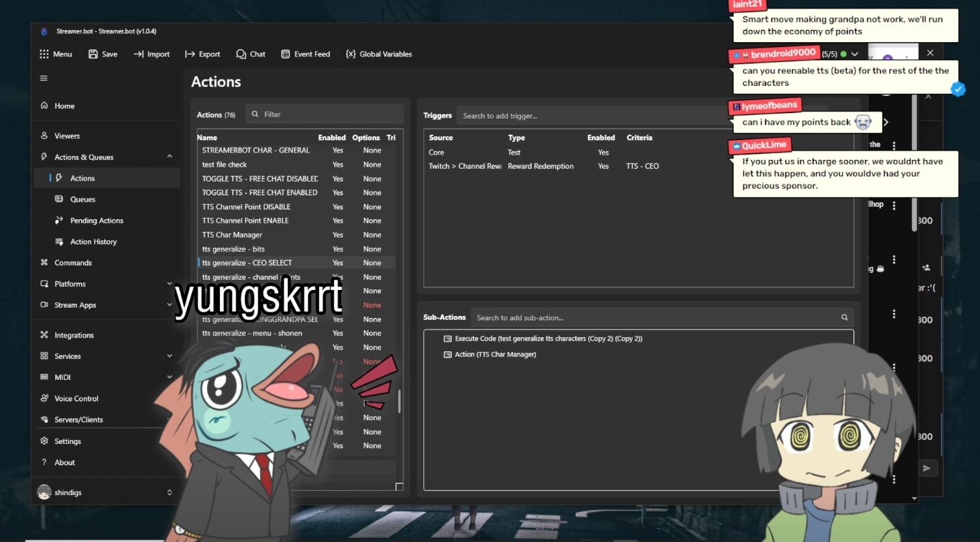
Task: Sort actions by the Name column header
Action: (207, 138)
